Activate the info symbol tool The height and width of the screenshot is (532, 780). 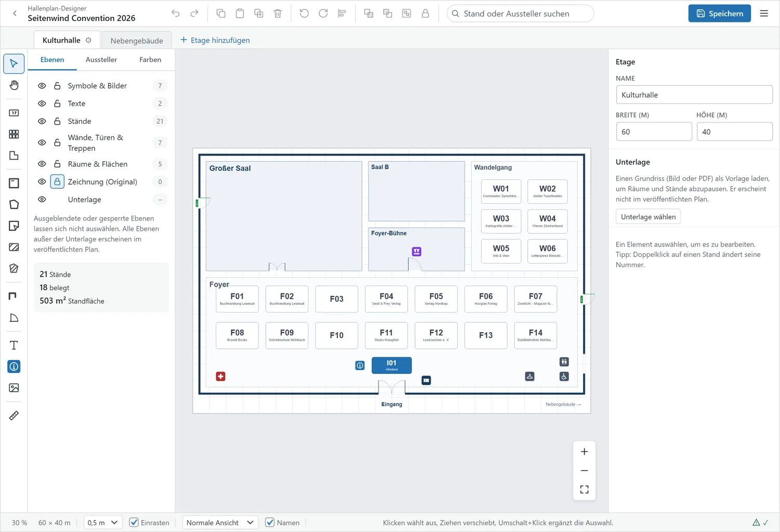click(14, 367)
